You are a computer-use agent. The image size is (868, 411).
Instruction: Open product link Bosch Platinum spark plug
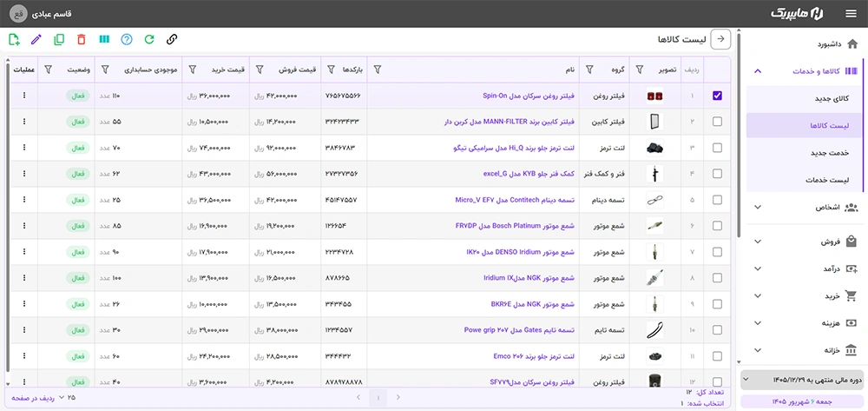pos(516,225)
